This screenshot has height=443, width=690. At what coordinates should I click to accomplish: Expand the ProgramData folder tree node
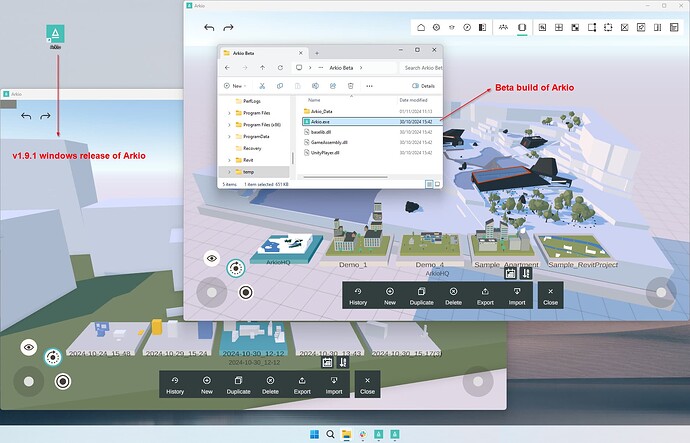coord(229,137)
